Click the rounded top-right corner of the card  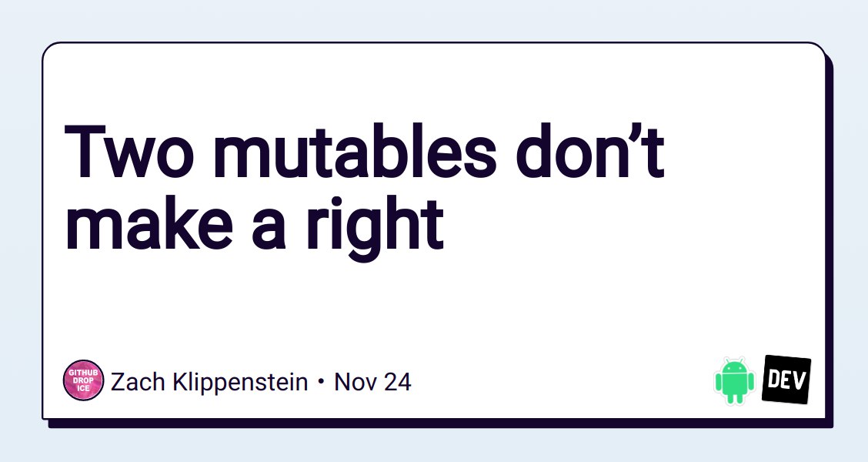[x=820, y=48]
